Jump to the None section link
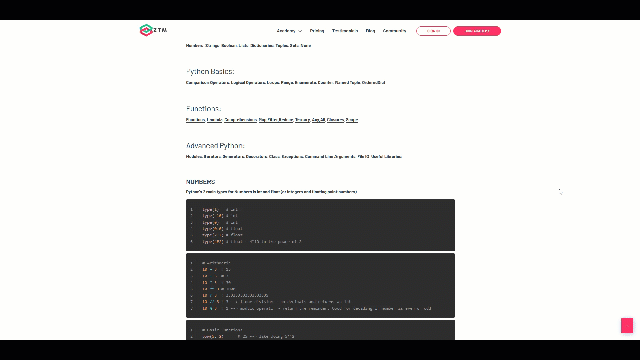Screen dimensions: 640x360 [306, 46]
